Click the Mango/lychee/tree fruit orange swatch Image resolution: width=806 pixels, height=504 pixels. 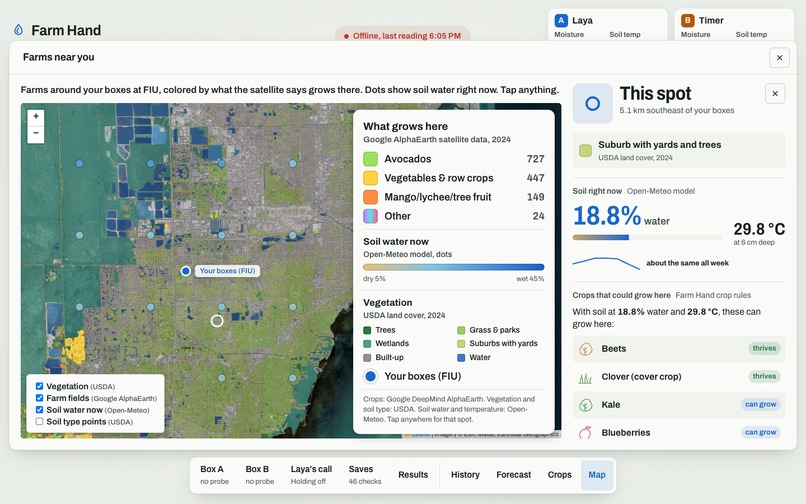[x=371, y=197]
